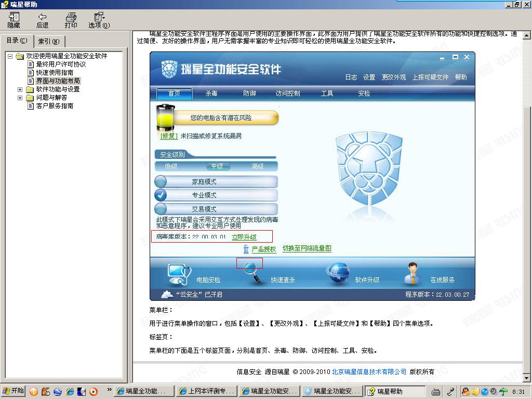The width and height of the screenshot is (532, 399).
Task: Click 防御 tab in the help screenshot
Action: click(x=249, y=94)
